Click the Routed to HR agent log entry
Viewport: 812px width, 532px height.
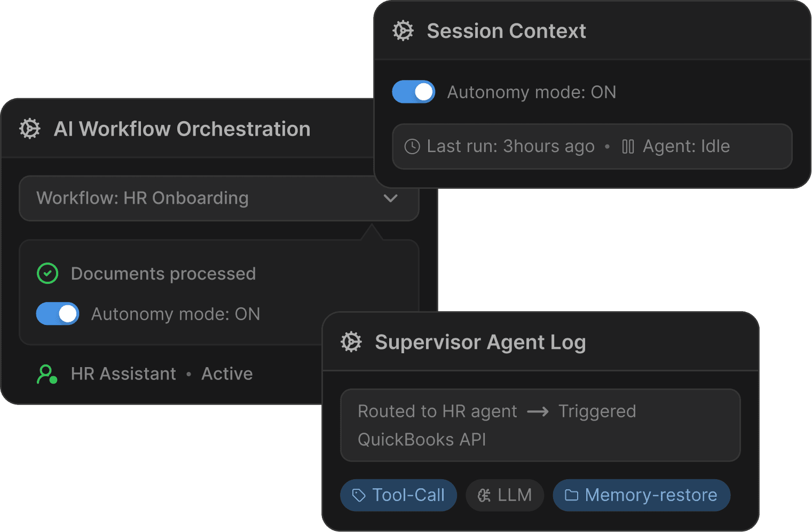[x=540, y=425]
